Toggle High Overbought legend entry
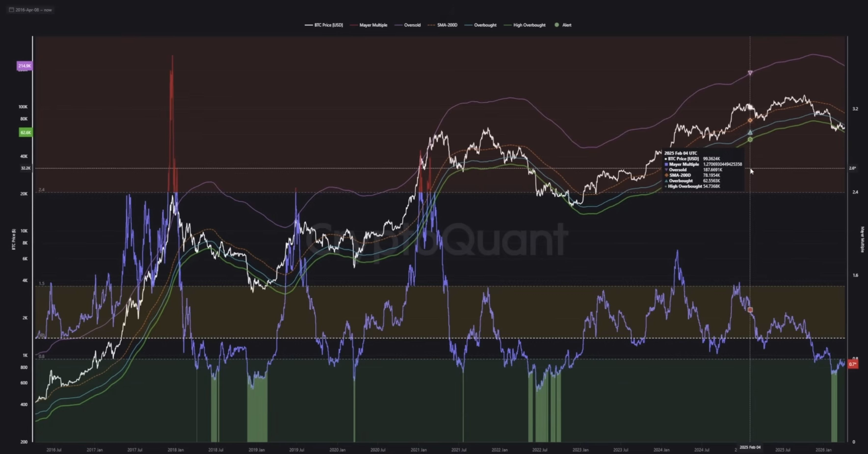 (529, 25)
